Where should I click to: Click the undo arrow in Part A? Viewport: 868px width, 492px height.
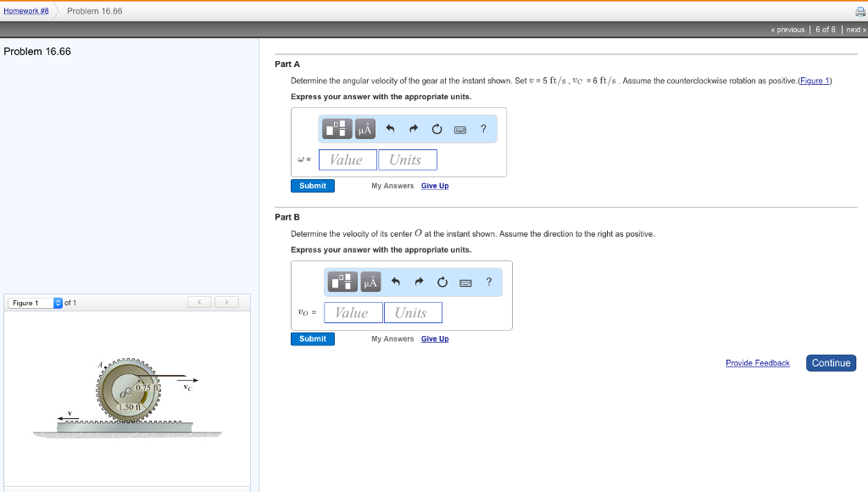(x=391, y=129)
